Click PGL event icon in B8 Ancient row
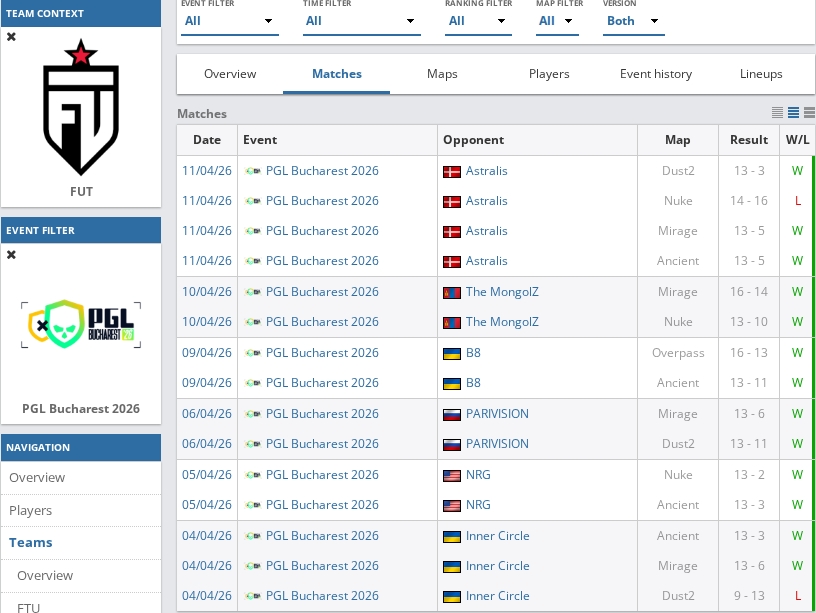This screenshot has height=613, width=816. click(253, 383)
